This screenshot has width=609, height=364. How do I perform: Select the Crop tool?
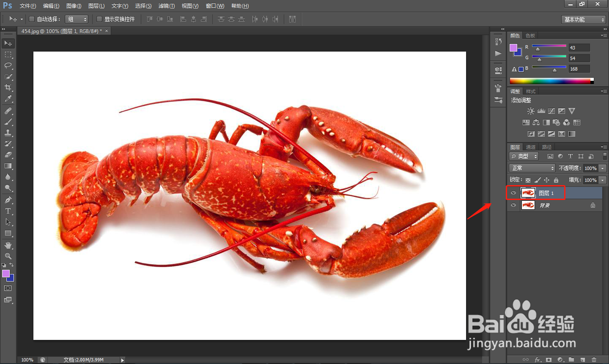click(8, 88)
